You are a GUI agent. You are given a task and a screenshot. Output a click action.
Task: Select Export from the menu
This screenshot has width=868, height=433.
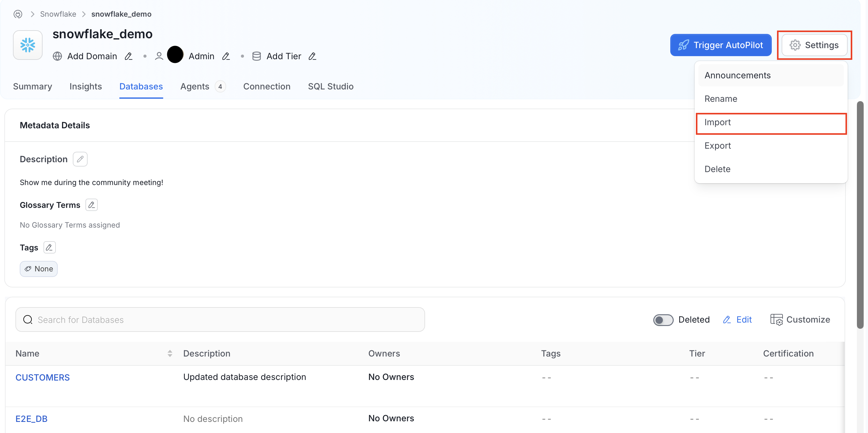pos(771,146)
